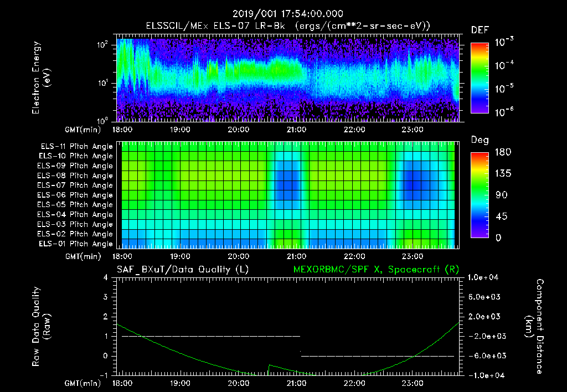Viewport: 567px width, 392px height.
Task: Select the ELS-05 Pitch Angle row label
Action: (x=75, y=205)
